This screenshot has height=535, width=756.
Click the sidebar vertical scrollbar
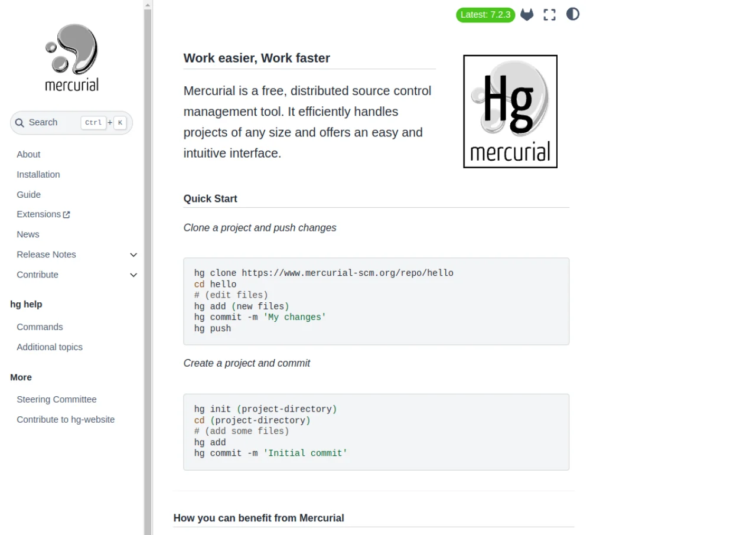click(148, 267)
